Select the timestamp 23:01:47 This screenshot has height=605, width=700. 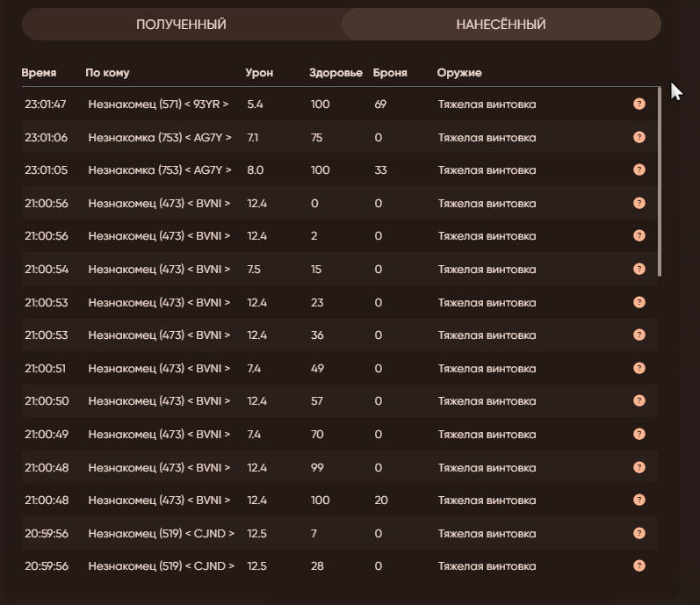click(x=45, y=104)
